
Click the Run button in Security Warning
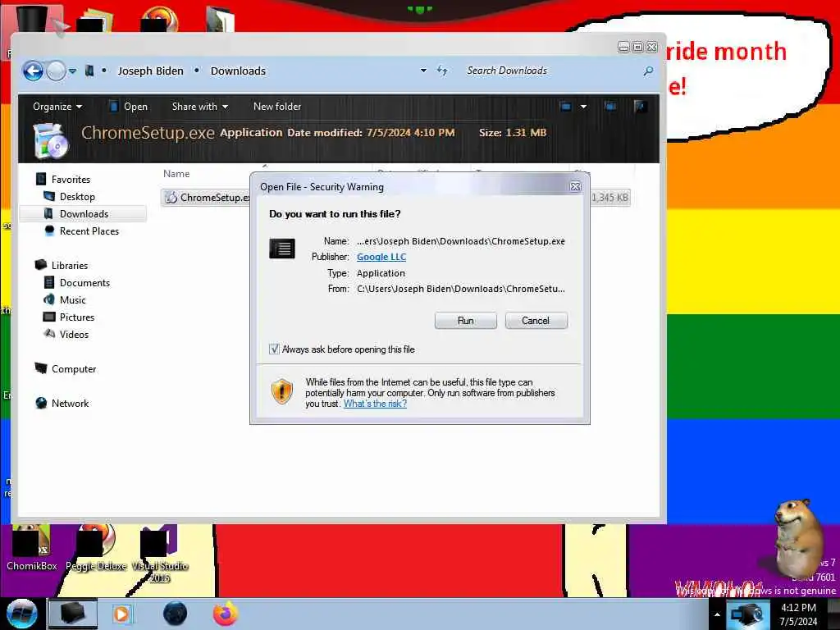click(466, 321)
